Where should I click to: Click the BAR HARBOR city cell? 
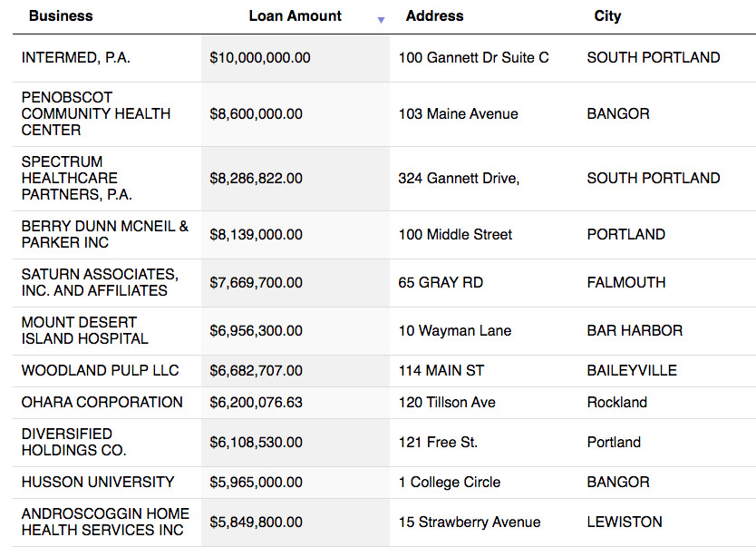pyautogui.click(x=635, y=331)
